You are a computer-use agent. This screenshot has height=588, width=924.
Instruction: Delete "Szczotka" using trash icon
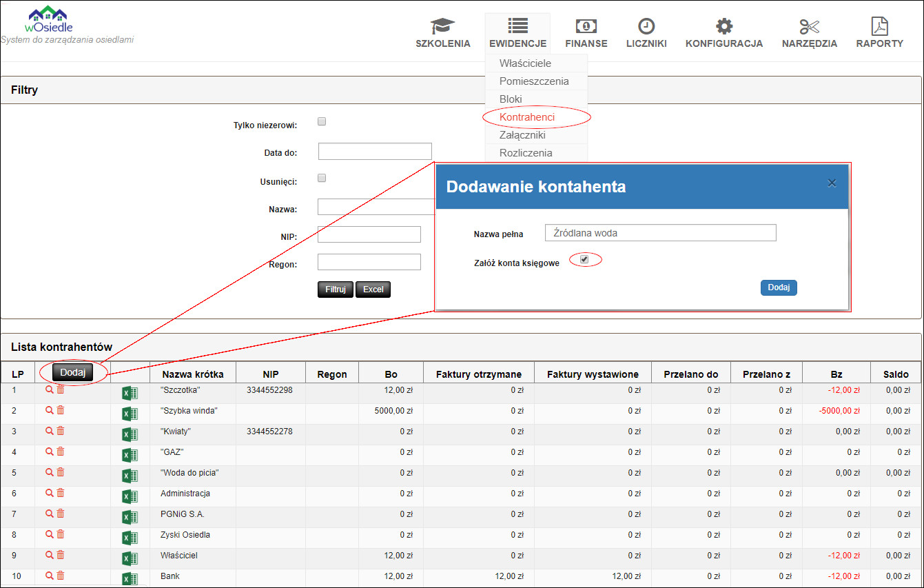pyautogui.click(x=60, y=390)
